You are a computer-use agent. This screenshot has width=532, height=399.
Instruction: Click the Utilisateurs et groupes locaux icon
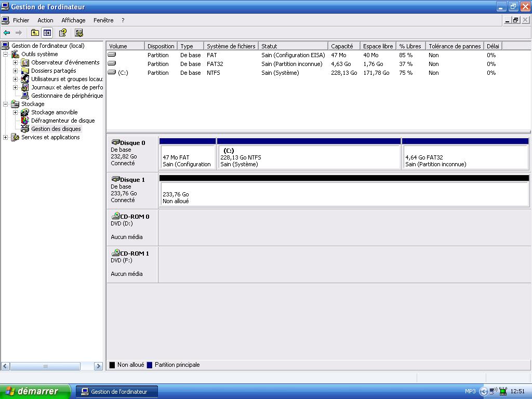(x=25, y=79)
